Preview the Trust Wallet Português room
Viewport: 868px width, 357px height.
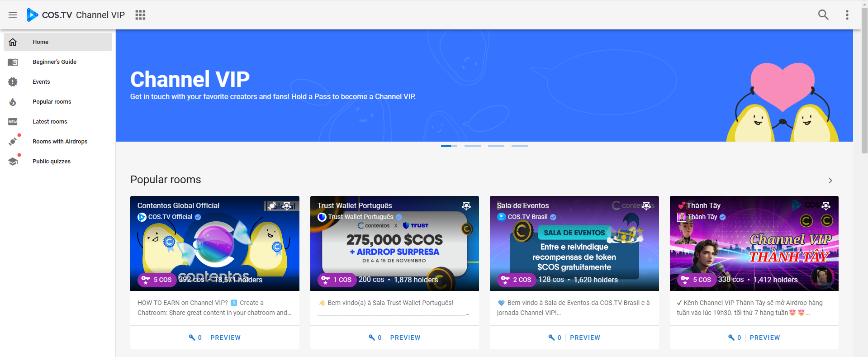click(405, 338)
